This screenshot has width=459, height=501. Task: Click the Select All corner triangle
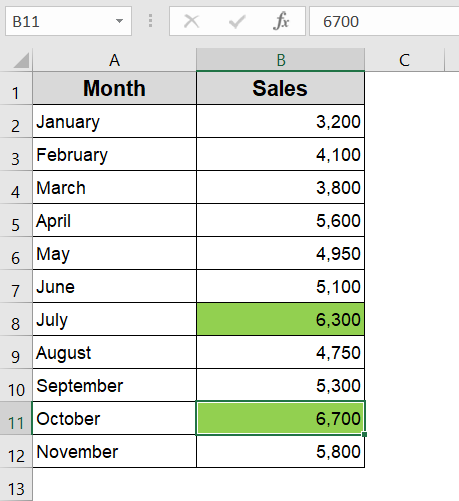[x=21, y=61]
